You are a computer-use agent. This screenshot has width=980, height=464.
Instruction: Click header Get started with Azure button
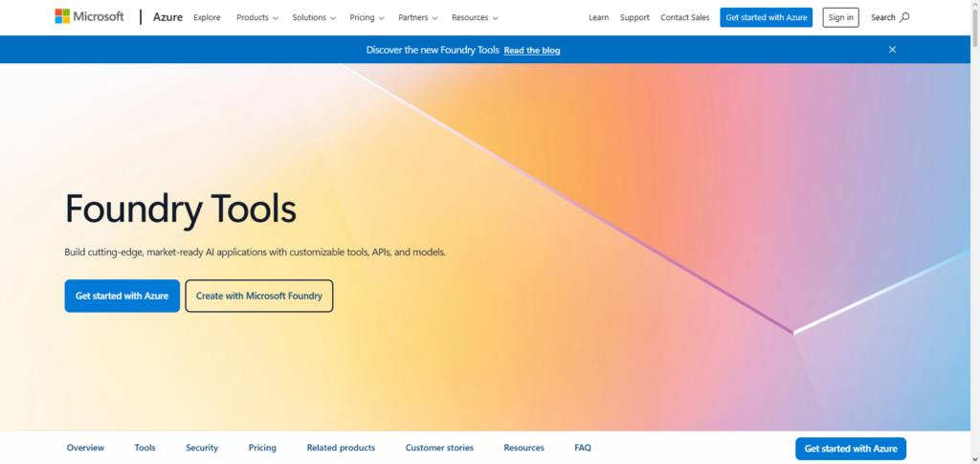pos(767,17)
